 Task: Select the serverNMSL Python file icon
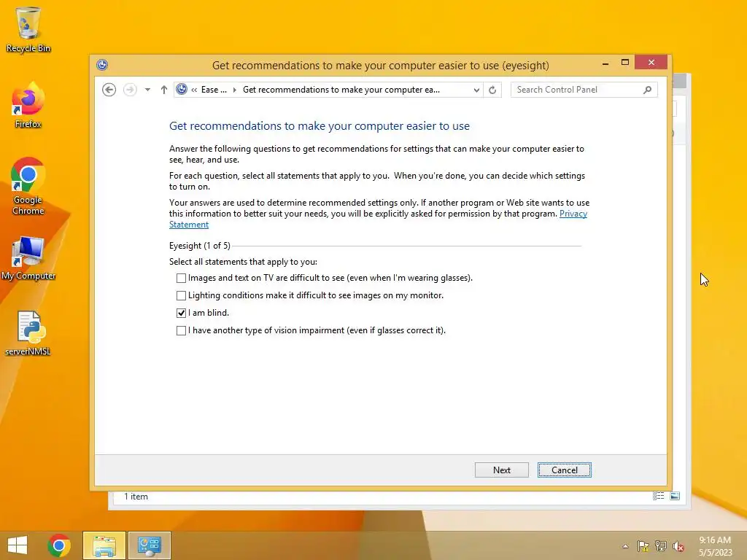coord(28,333)
